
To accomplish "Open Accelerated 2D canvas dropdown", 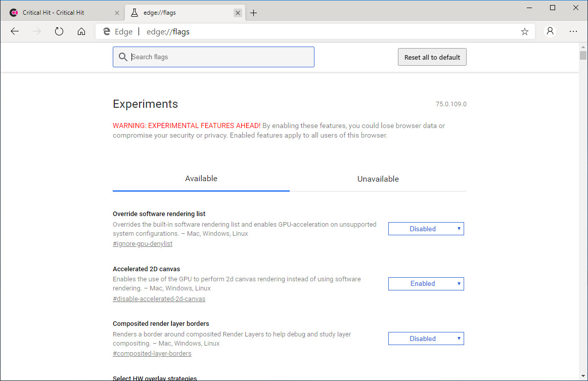I will [x=426, y=284].
